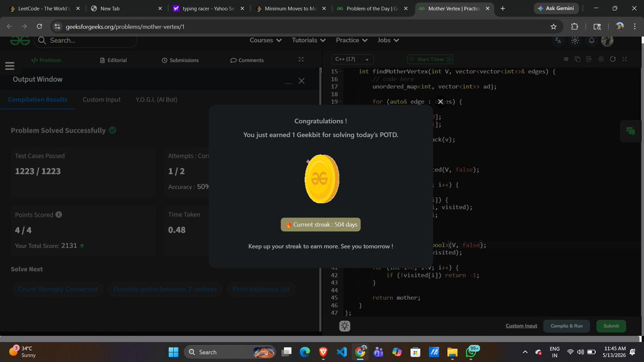This screenshot has width=644, height=362.
Task: Open the hamburger sidebar menu icon
Action: click(x=9, y=66)
